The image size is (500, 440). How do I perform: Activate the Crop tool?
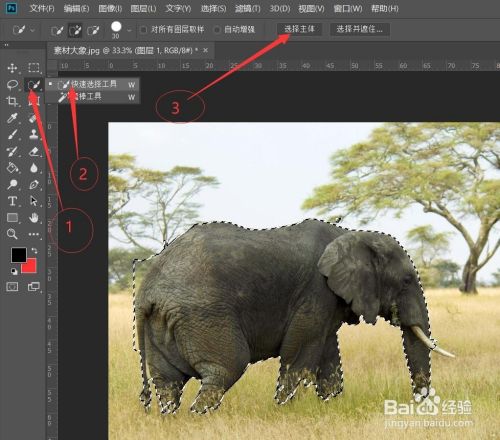click(x=12, y=101)
